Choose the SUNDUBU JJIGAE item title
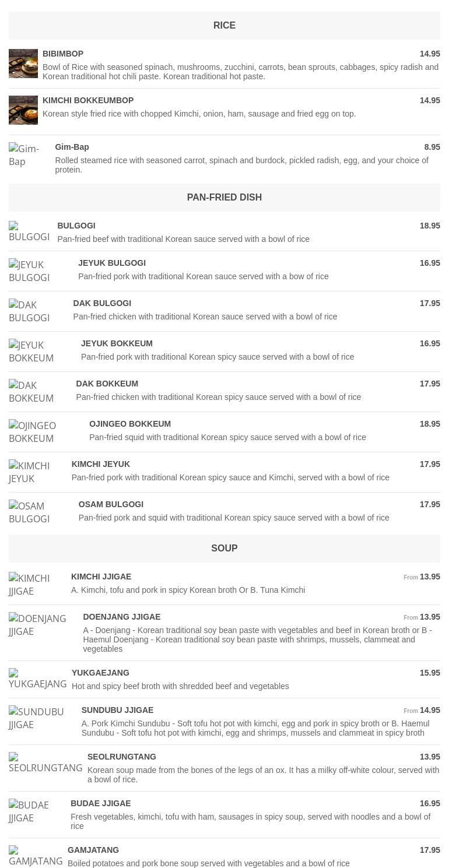Viewport: 449px width, 868px height. click(x=117, y=710)
